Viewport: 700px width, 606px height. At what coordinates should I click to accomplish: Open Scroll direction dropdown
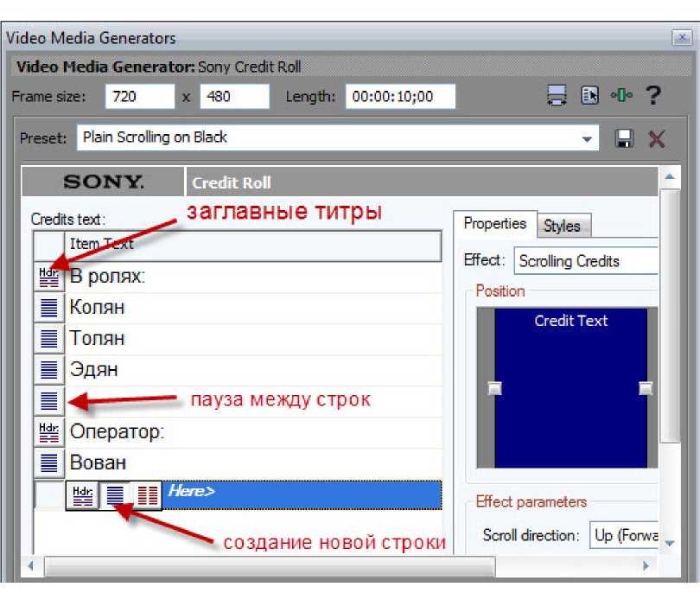tap(624, 535)
